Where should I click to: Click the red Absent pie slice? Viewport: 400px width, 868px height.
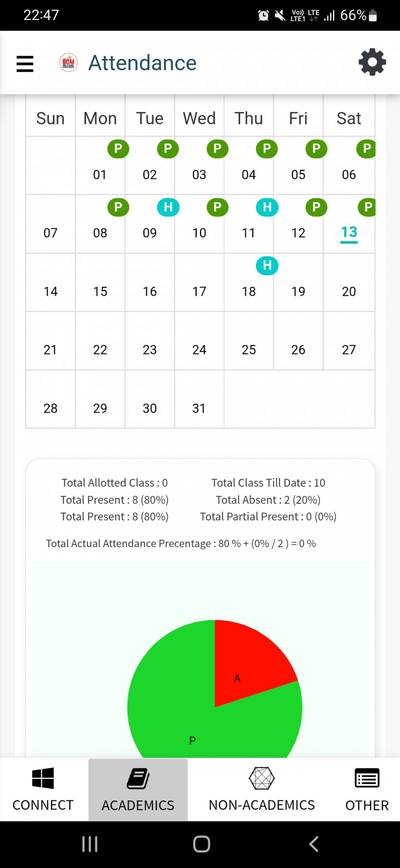pos(245,666)
